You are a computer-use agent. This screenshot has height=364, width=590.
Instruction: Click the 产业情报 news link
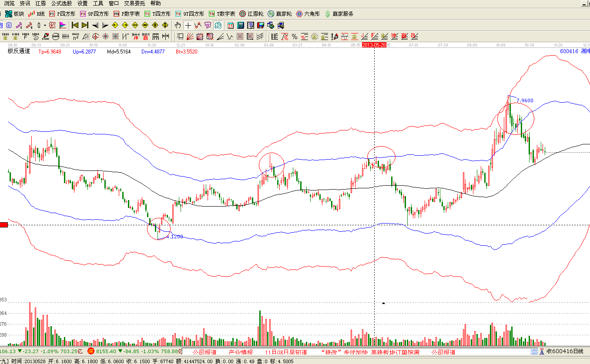241,352
